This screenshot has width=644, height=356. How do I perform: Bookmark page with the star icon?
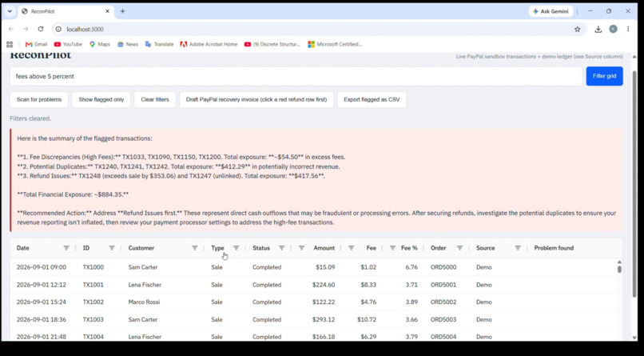tap(578, 29)
